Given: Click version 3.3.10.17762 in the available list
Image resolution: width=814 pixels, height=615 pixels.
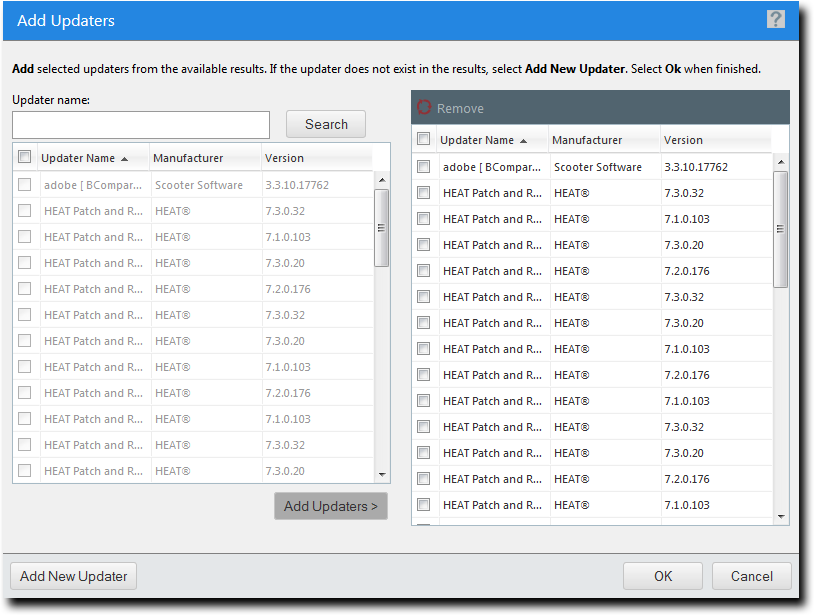Looking at the screenshot, I should (x=297, y=185).
